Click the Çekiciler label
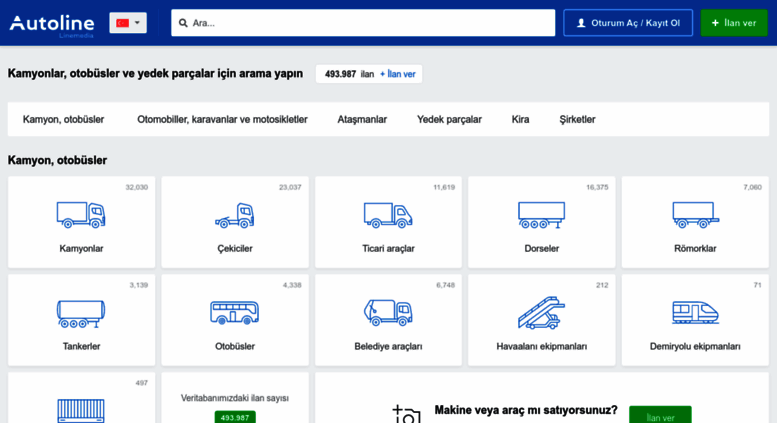Image resolution: width=777 pixels, height=423 pixels. [235, 249]
